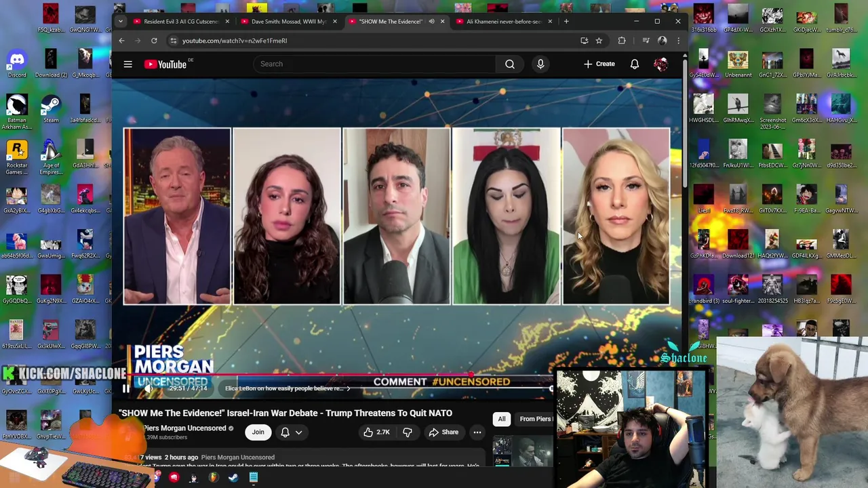Open a new browser tab

(x=566, y=22)
